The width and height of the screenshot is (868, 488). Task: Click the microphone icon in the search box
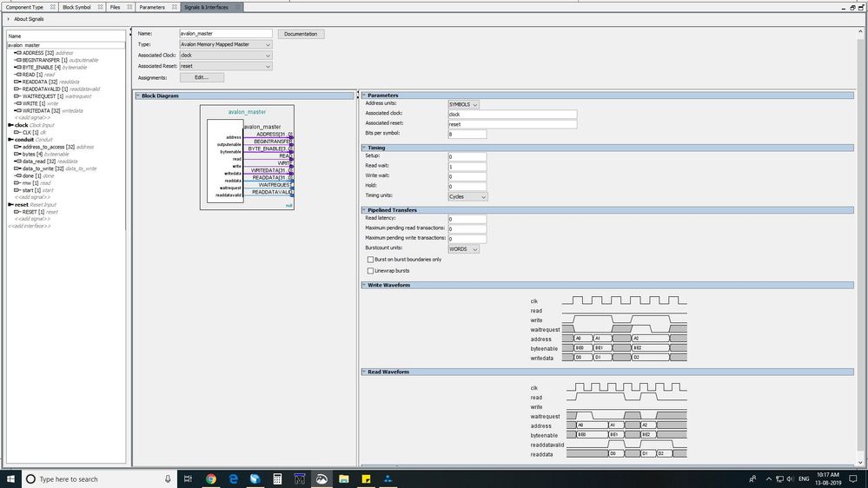click(168, 478)
